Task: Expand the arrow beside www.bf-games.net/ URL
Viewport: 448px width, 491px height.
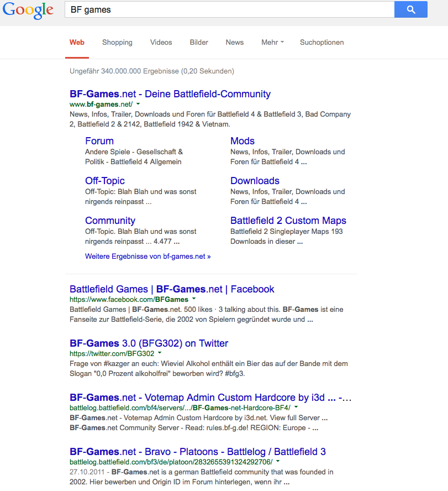Action: [x=138, y=103]
